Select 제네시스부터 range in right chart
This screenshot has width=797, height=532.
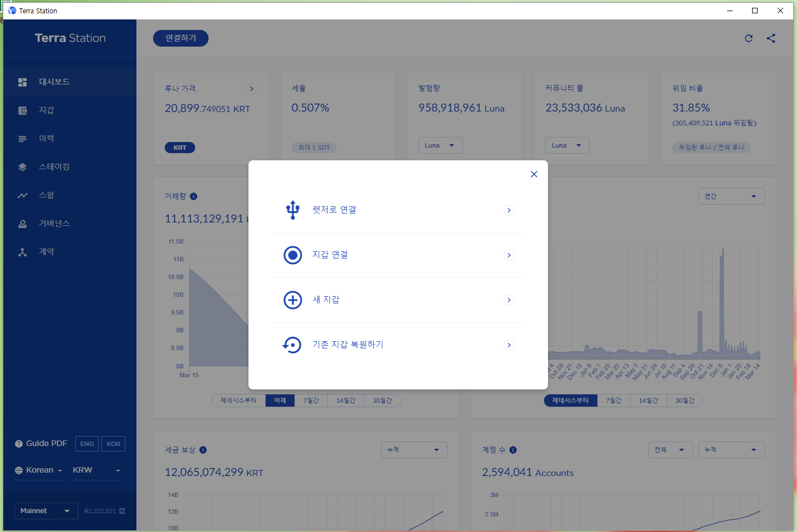coord(570,401)
